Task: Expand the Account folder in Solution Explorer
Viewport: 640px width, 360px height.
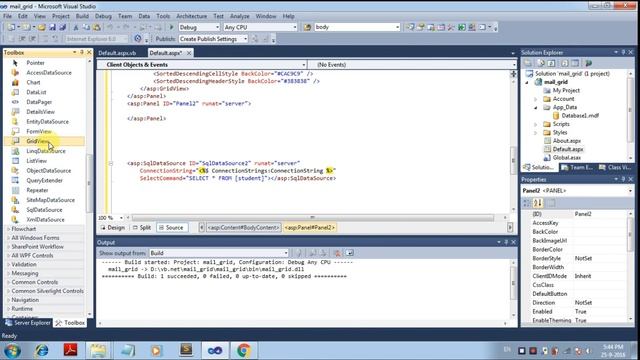Action: pyautogui.click(x=536, y=99)
